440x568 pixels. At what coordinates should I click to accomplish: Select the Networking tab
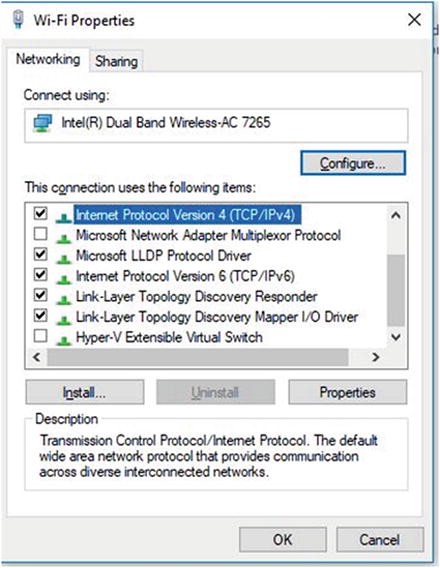[x=48, y=59]
